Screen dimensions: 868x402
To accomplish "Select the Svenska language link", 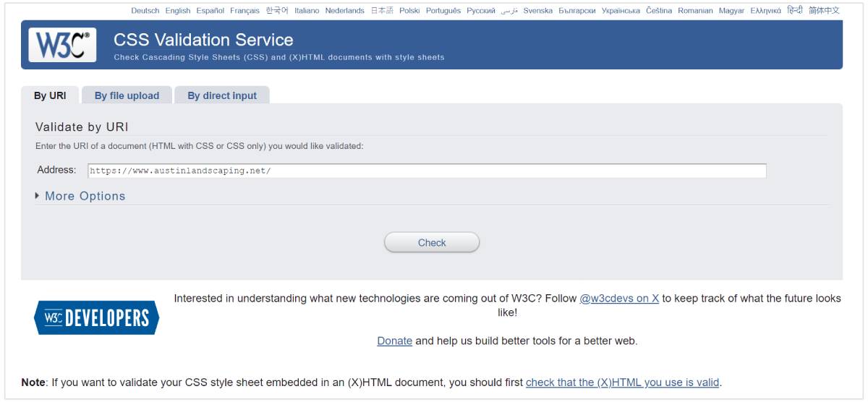I will click(x=538, y=11).
